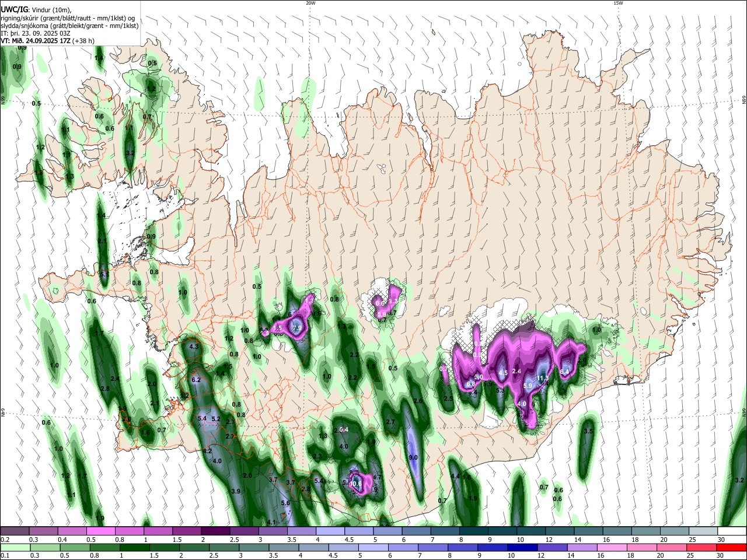The height and width of the screenshot is (560, 747).
Task: Click the '3.9' precipitation value on the map
Action: 236,492
